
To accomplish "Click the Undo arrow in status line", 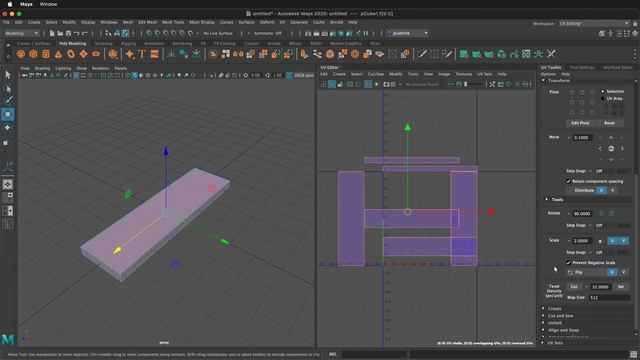I will click(76, 33).
